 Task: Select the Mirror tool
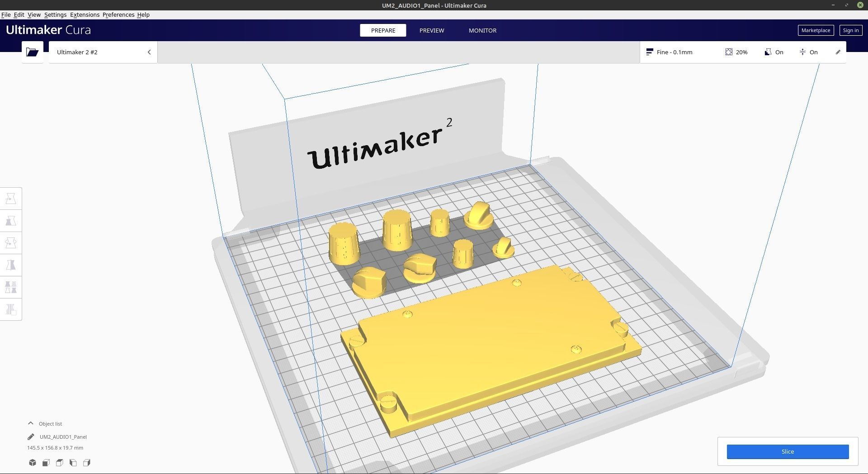coord(11,265)
